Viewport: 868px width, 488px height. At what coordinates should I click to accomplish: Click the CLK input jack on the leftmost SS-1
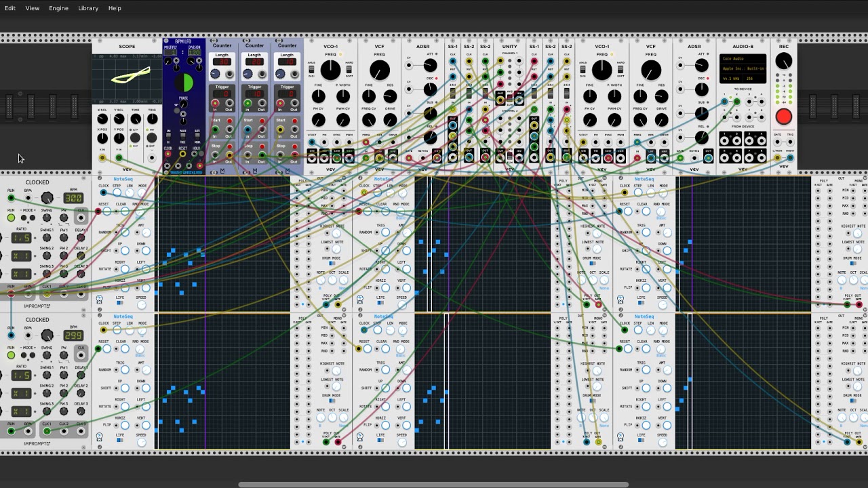click(x=452, y=62)
